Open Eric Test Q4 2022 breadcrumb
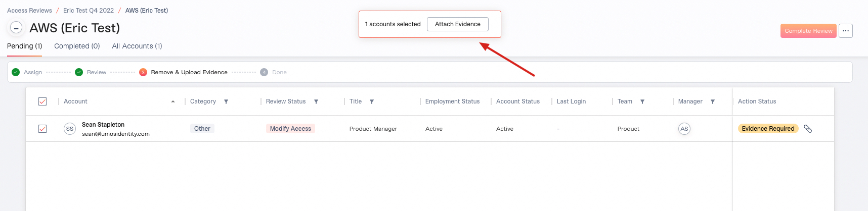This screenshot has height=211, width=868. pyautogui.click(x=89, y=11)
